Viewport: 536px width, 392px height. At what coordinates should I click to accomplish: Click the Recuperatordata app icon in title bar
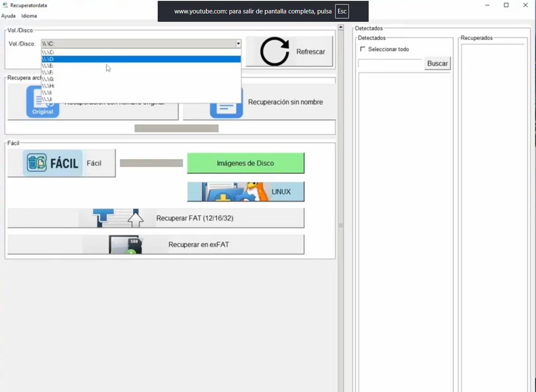coord(5,5)
